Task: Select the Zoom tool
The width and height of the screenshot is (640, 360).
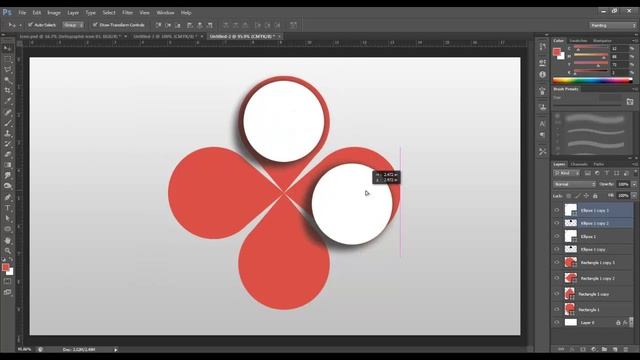Action: (7, 251)
